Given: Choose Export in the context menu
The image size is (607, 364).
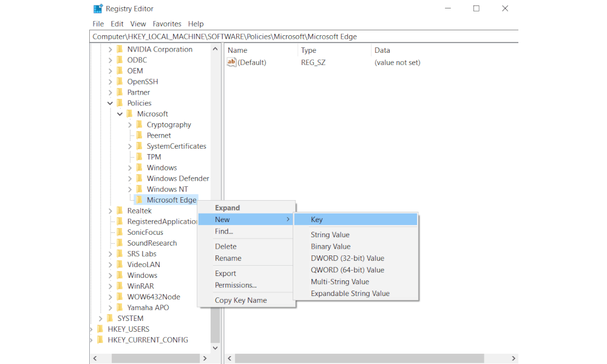Looking at the screenshot, I should click(x=246, y=273).
